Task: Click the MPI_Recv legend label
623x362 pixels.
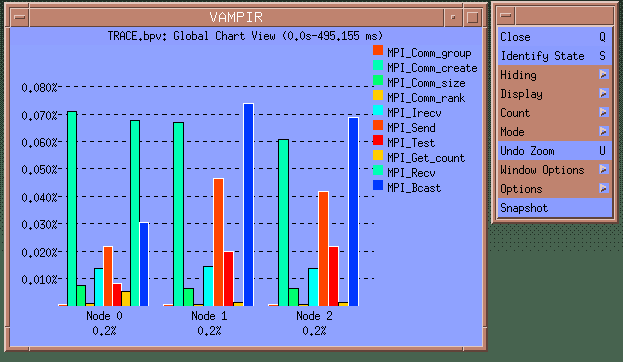Action: pyautogui.click(x=411, y=173)
